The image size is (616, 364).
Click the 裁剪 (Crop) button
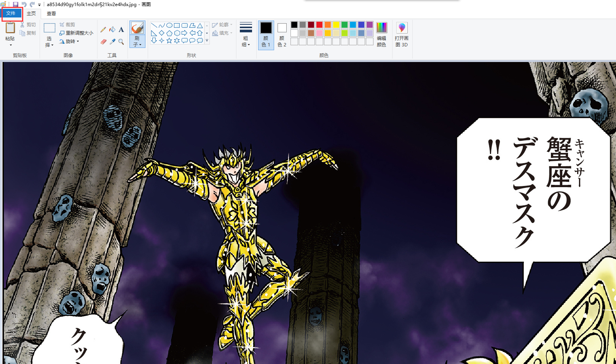67,25
